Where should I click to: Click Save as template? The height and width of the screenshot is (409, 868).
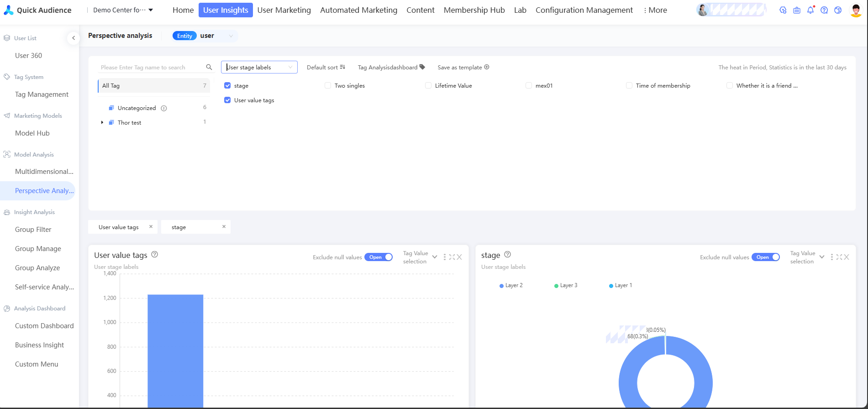pyautogui.click(x=463, y=67)
